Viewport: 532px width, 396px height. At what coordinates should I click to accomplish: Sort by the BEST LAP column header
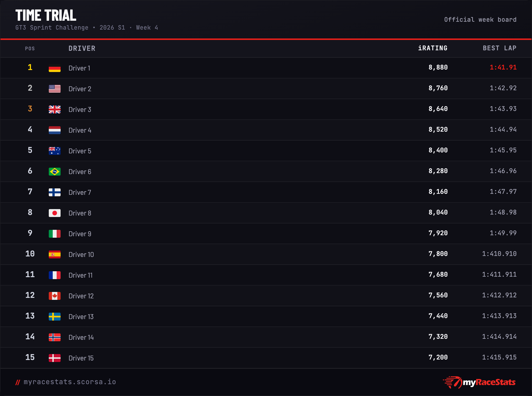(499, 48)
